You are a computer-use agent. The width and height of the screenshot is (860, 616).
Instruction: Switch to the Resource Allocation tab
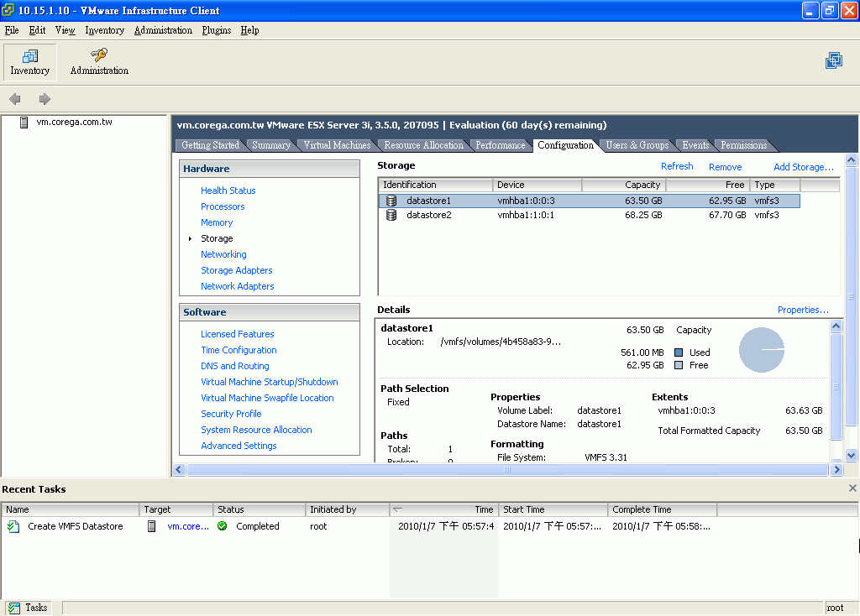click(423, 145)
